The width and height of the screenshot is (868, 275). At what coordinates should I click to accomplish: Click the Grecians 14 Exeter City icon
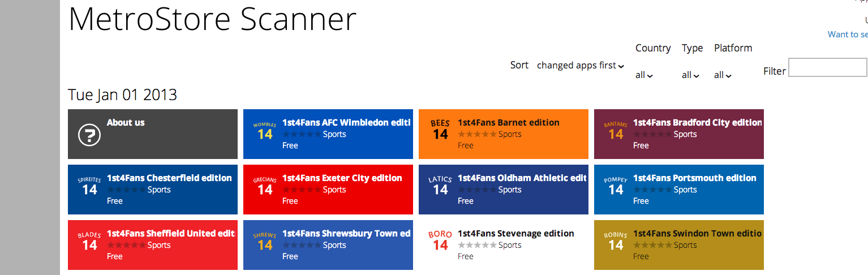[265, 186]
